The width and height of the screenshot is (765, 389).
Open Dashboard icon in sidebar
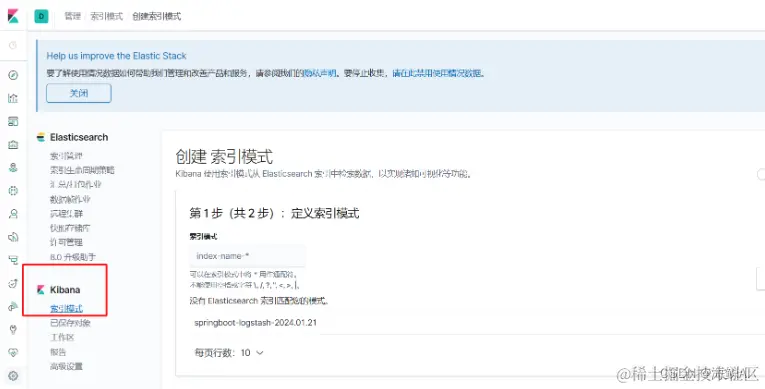point(13,121)
